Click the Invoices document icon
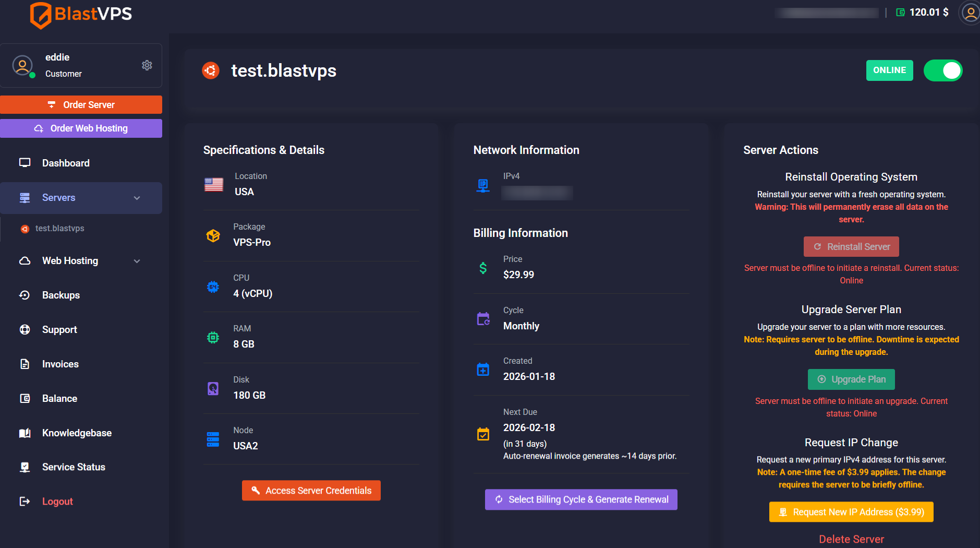980x548 pixels. pos(25,364)
